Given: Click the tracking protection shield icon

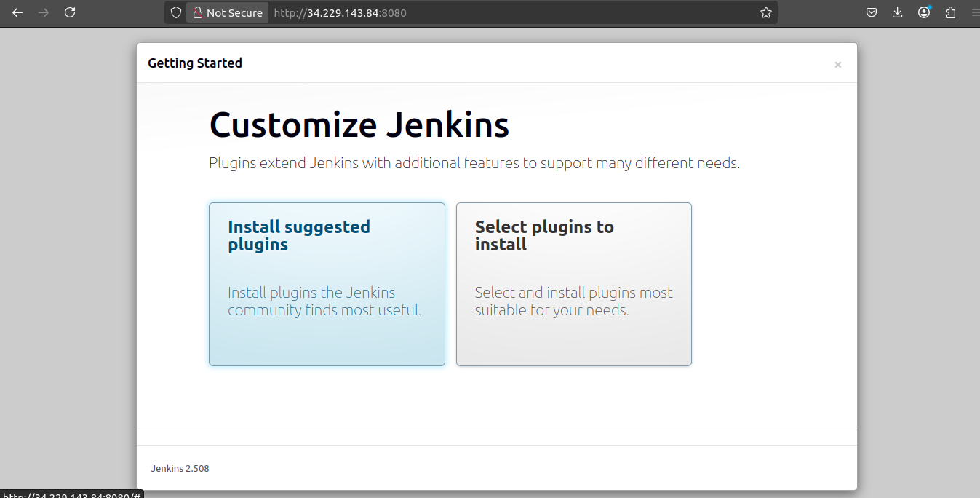Looking at the screenshot, I should click(175, 12).
